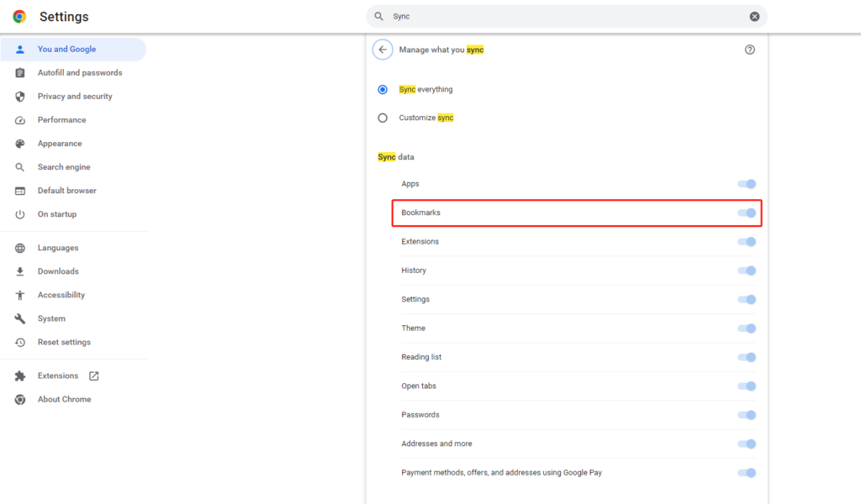Toggle the Payment methods Google Pay switch
861x504 pixels.
[x=747, y=473]
